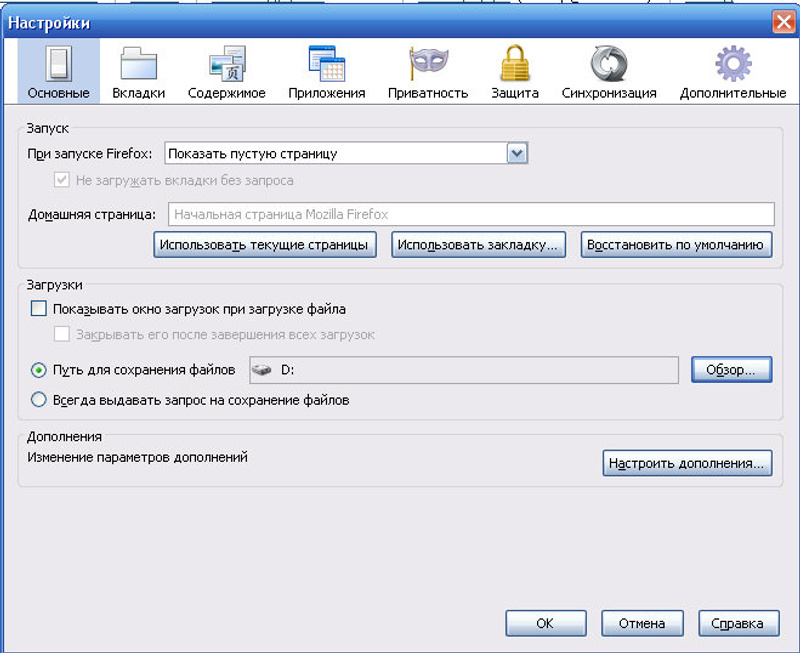800x653 pixels.
Task: Click Использовать текущие страницы button
Action: click(265, 245)
